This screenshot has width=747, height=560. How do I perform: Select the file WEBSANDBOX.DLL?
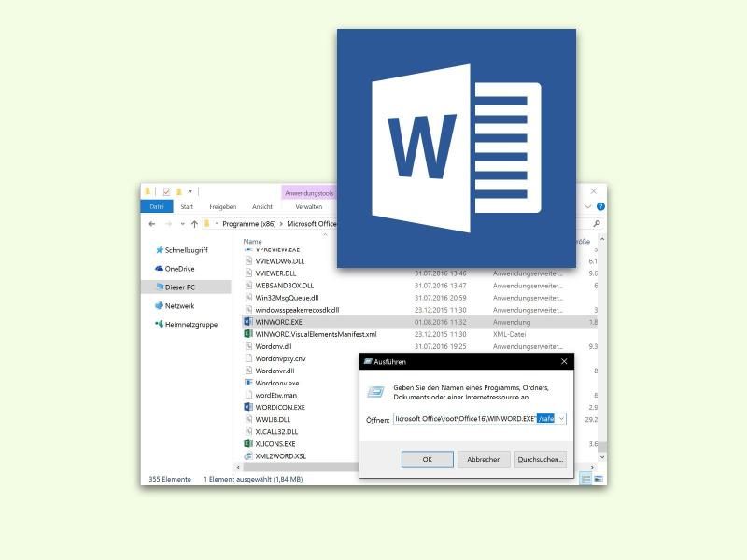pos(285,286)
